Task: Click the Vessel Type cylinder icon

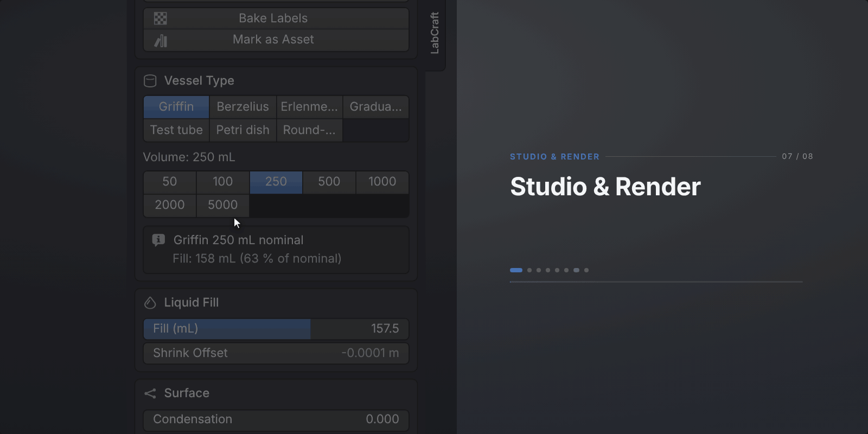Action: tap(150, 81)
